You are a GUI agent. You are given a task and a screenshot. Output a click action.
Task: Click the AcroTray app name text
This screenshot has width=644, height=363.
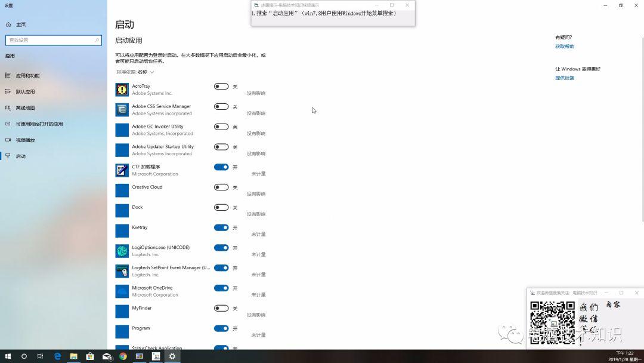(x=141, y=87)
